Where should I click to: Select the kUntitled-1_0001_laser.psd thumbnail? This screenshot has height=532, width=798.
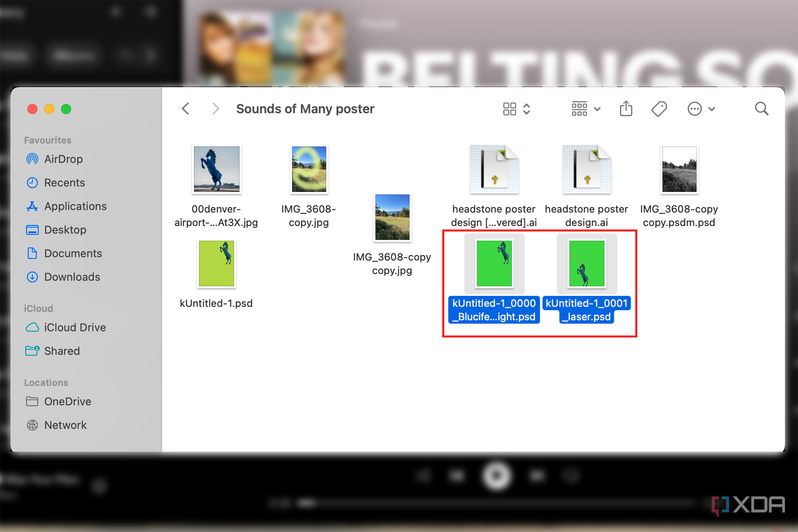click(x=587, y=264)
